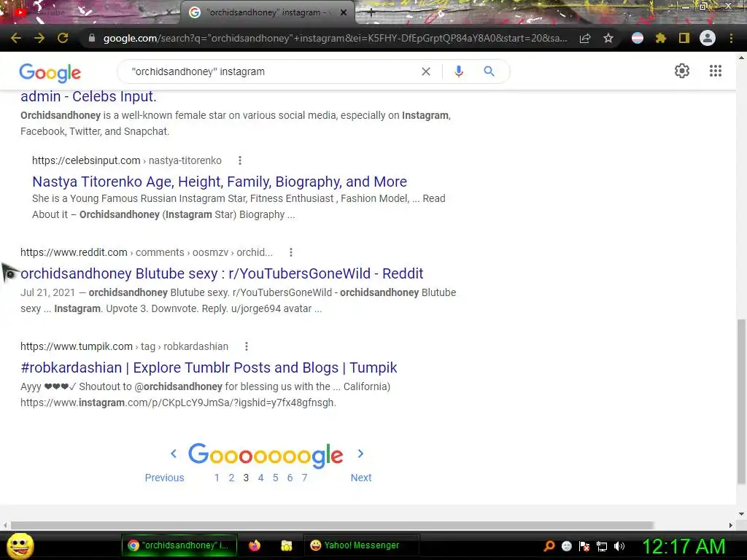Click the Next results page link
The height and width of the screenshot is (560, 747).
[x=361, y=478]
